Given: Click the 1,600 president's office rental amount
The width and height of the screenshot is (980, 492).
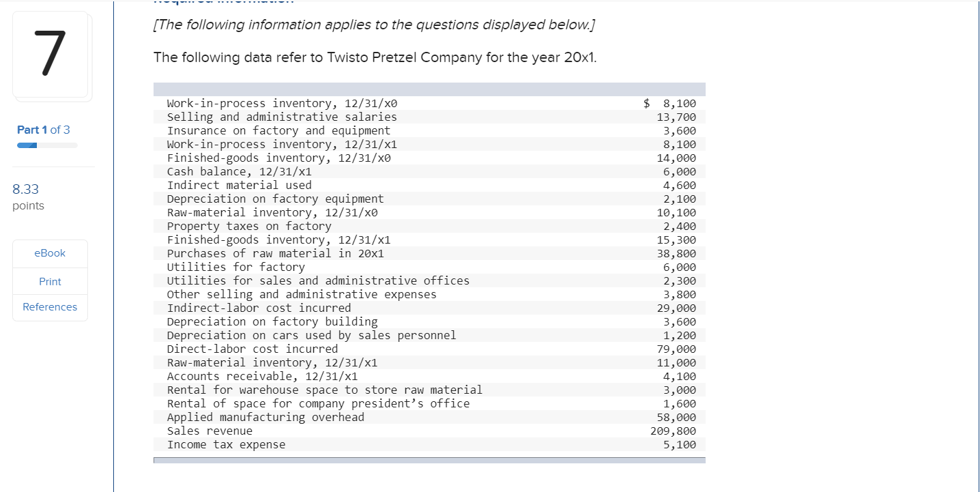Looking at the screenshot, I should click(680, 403).
